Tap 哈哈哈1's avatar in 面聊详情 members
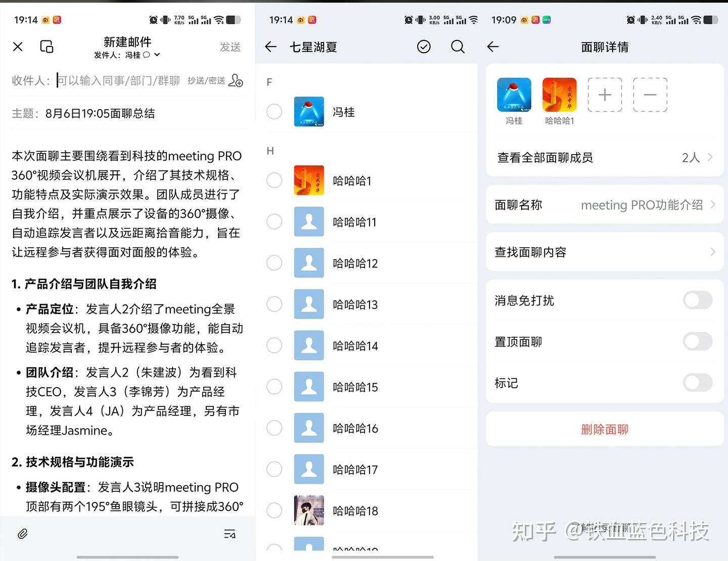This screenshot has width=728, height=561. click(x=560, y=95)
